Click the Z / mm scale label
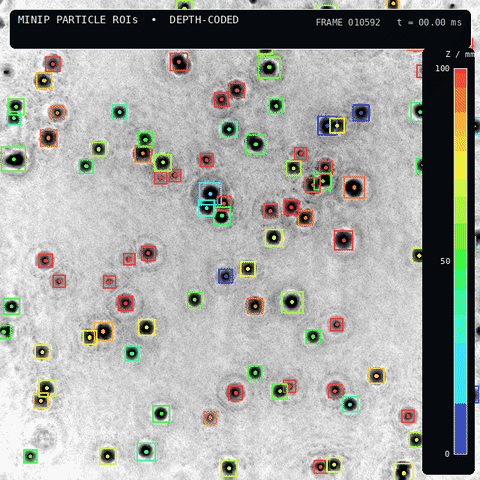Viewport: 480px width, 480px height. [x=459, y=54]
